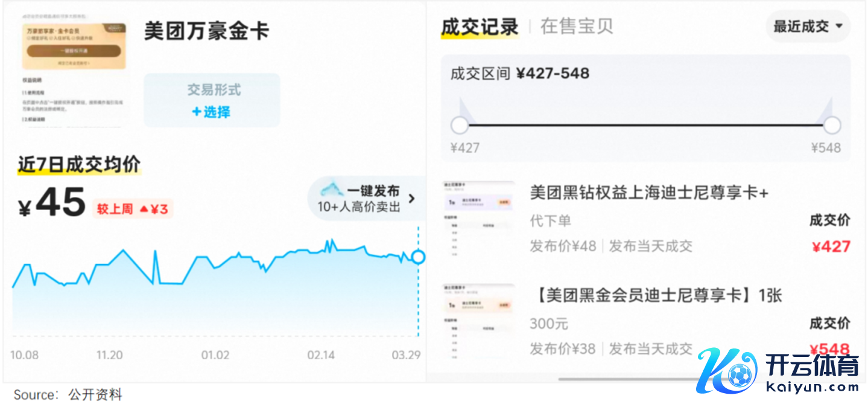Click the +选择 trade form button

211,112
